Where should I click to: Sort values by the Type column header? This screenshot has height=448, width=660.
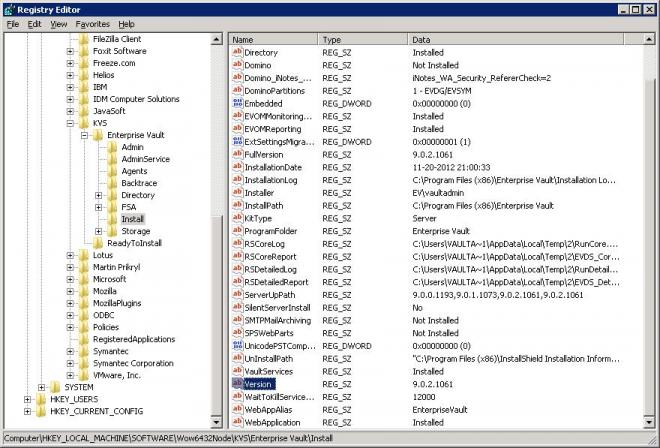click(363, 40)
